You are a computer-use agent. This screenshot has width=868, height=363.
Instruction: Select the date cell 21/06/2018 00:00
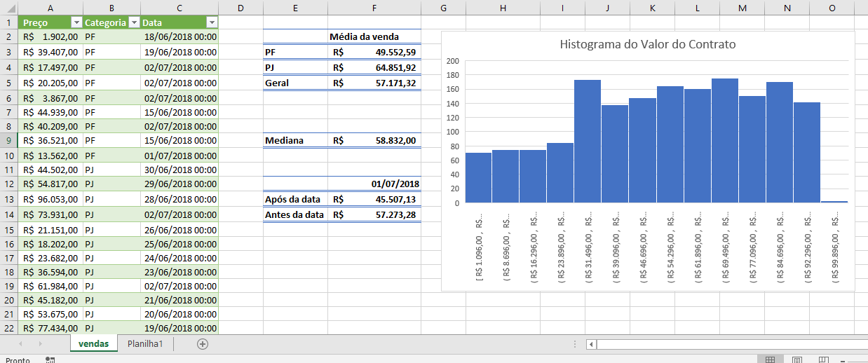(x=179, y=301)
